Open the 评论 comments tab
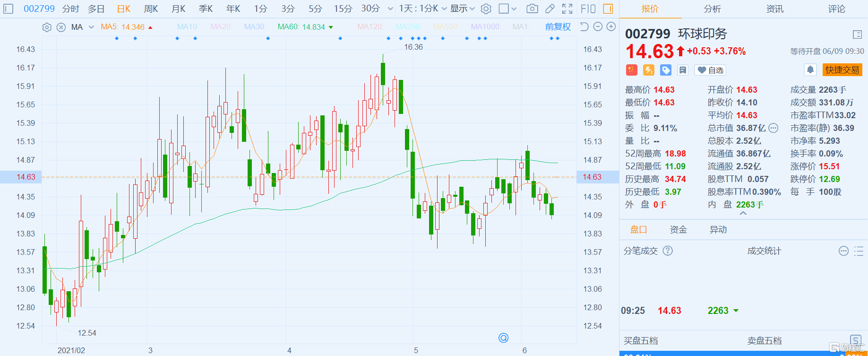This screenshot has height=356, width=868. 837,9
